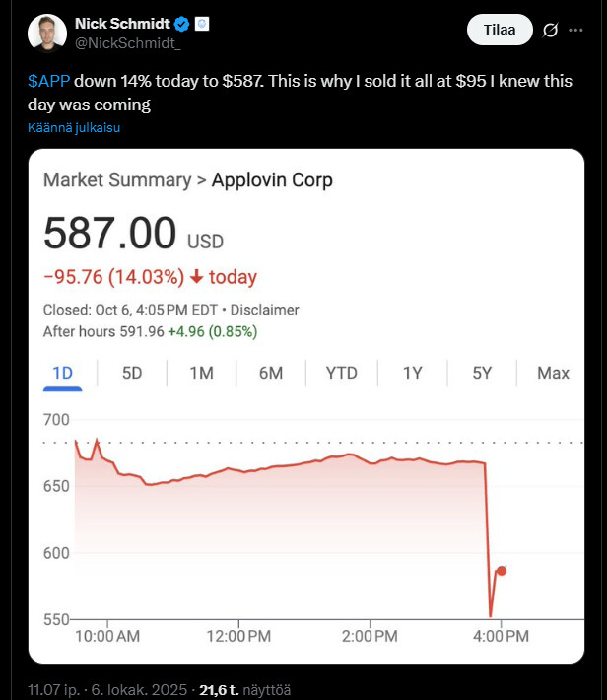Open Nick Schmidt's profile avatar

[x=45, y=33]
